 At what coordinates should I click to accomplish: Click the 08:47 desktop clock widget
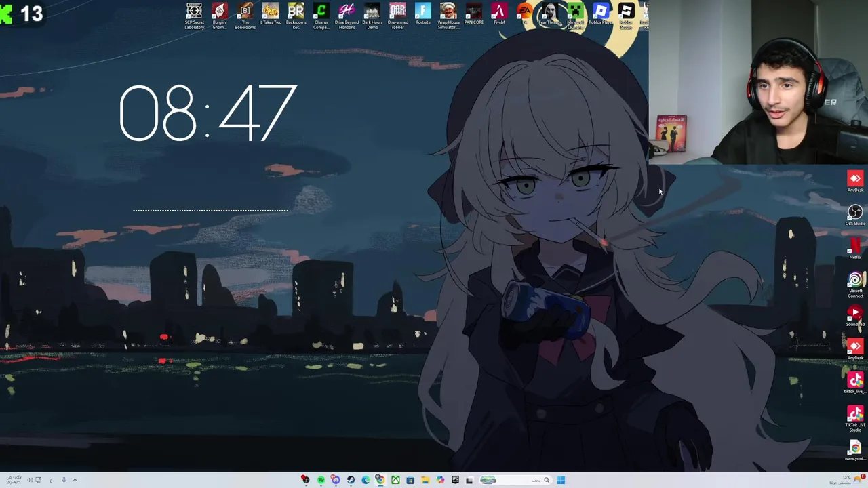click(x=208, y=113)
